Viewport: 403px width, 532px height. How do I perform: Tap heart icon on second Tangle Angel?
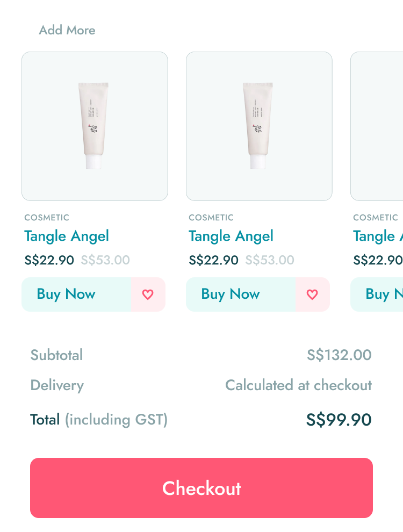tap(312, 294)
